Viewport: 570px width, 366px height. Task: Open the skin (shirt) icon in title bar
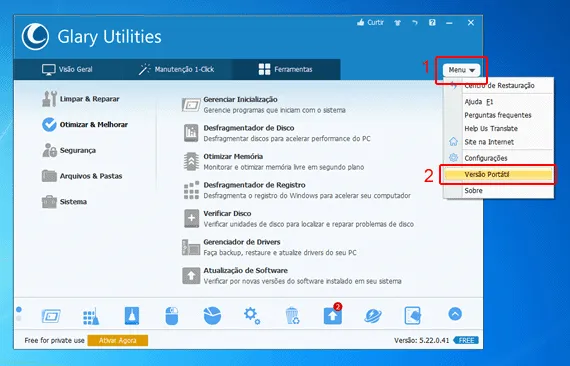pyautogui.click(x=397, y=23)
